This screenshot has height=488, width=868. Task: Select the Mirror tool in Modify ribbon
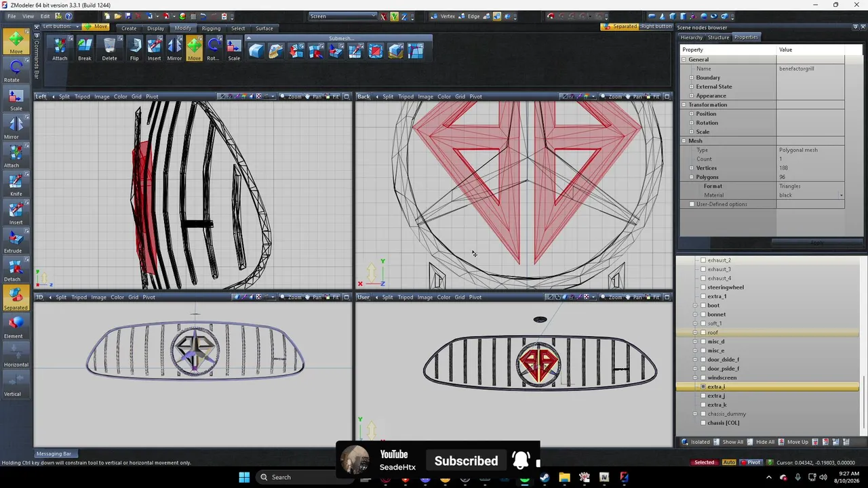coord(174,49)
